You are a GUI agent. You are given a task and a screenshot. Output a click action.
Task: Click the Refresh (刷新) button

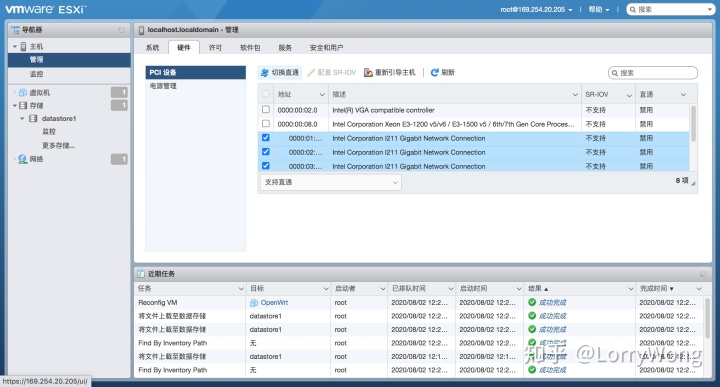tap(443, 73)
